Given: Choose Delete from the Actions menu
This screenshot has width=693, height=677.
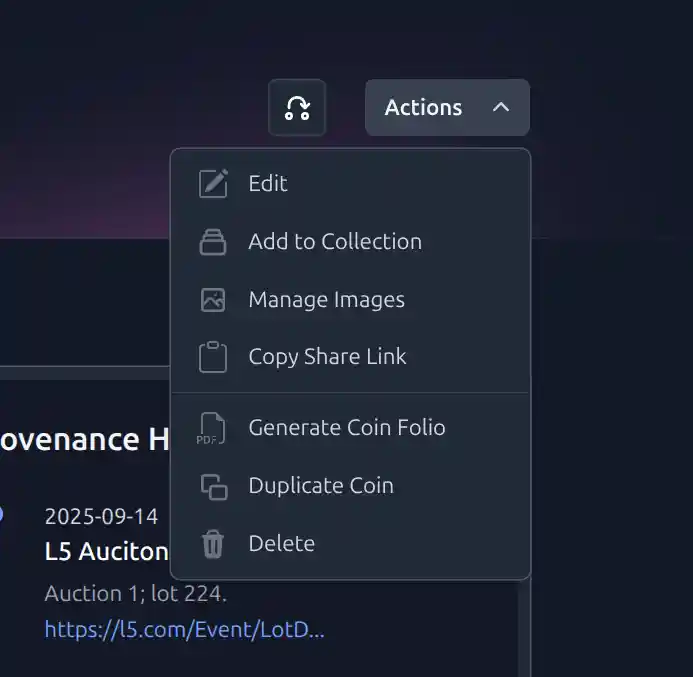Looking at the screenshot, I should 281,544.
